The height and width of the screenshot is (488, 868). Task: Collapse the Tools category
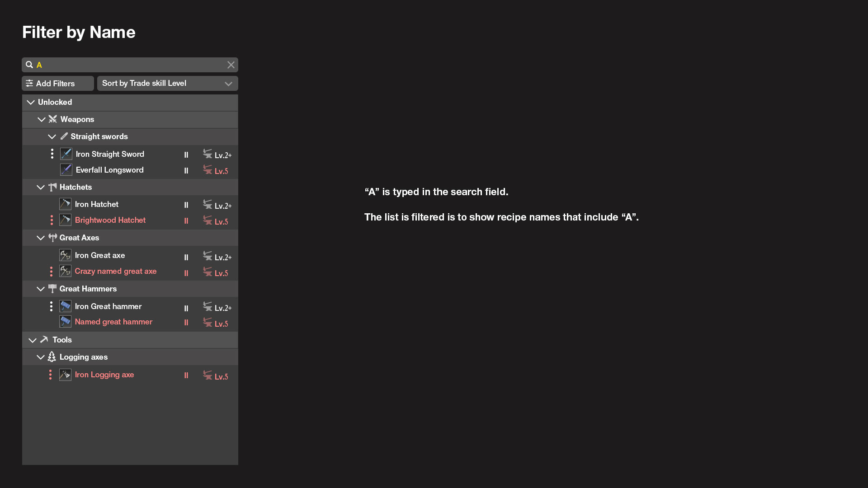point(33,340)
